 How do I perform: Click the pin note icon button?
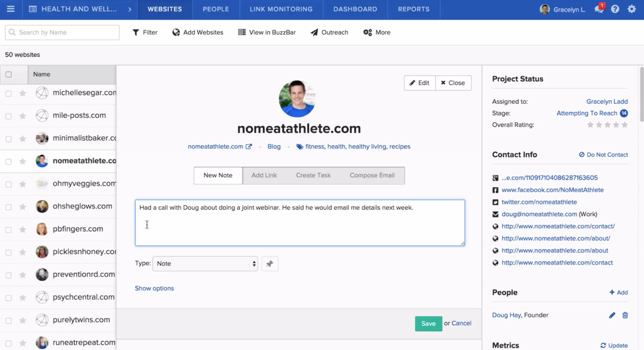coord(270,264)
